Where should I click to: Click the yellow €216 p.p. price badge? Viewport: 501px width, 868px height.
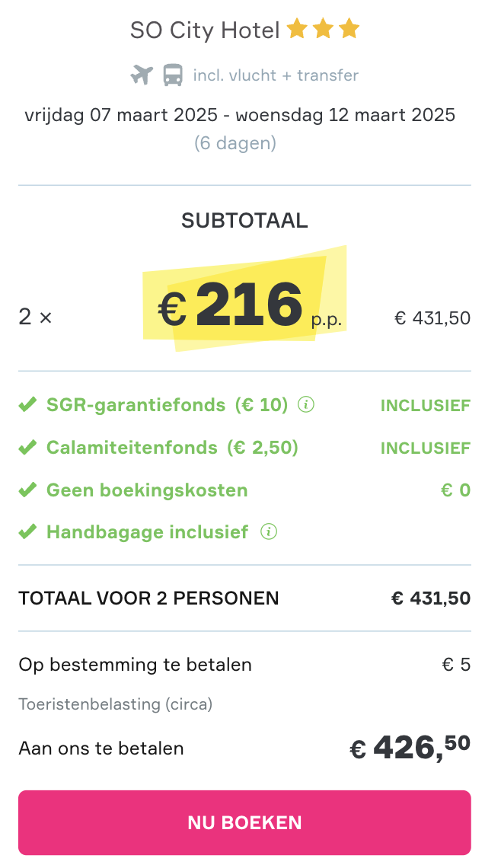[244, 299]
